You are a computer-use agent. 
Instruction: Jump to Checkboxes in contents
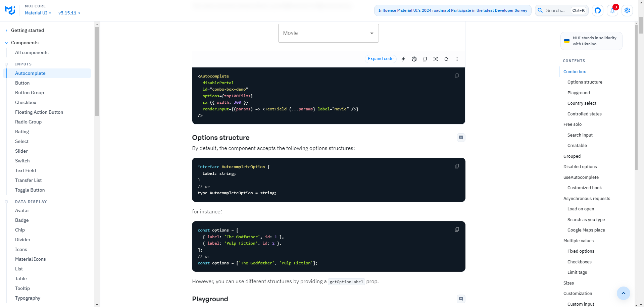click(x=580, y=262)
